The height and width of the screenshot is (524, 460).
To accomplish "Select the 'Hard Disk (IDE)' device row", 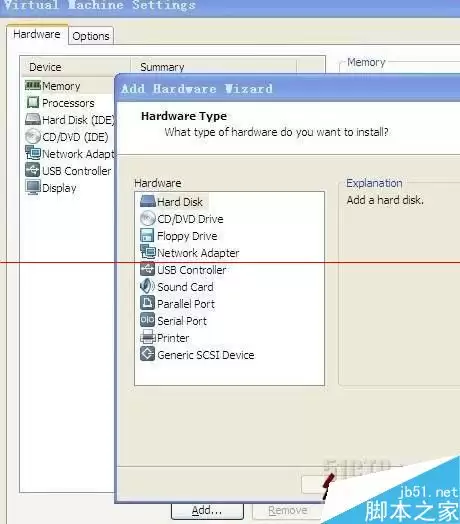I will (69, 120).
